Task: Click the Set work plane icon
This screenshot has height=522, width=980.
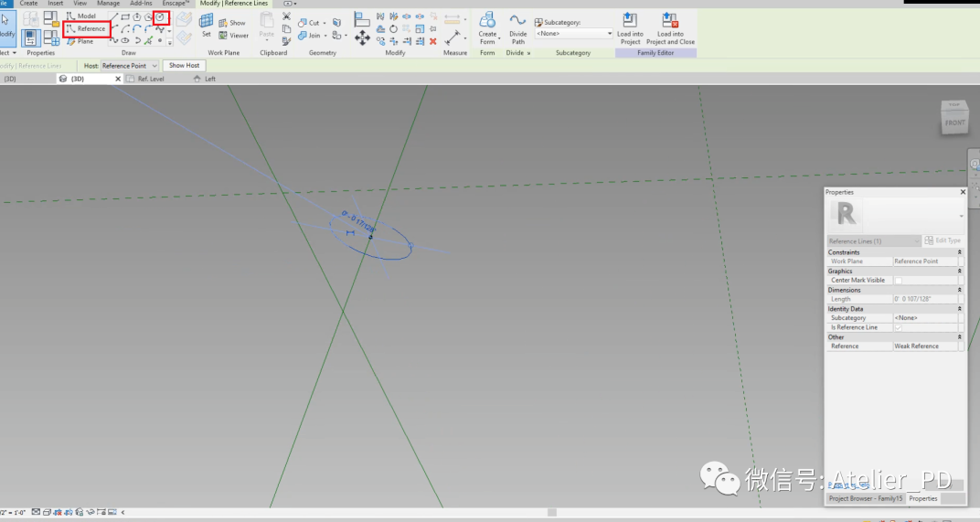Action: (x=207, y=25)
